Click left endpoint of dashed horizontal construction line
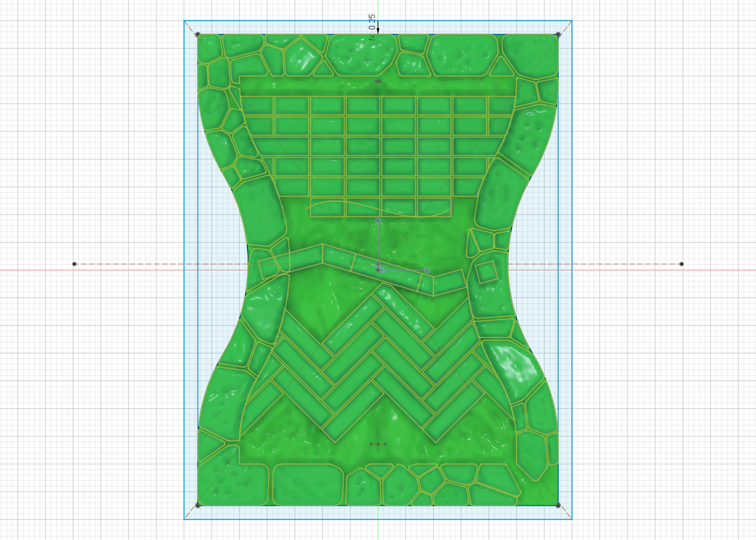 tap(75, 264)
